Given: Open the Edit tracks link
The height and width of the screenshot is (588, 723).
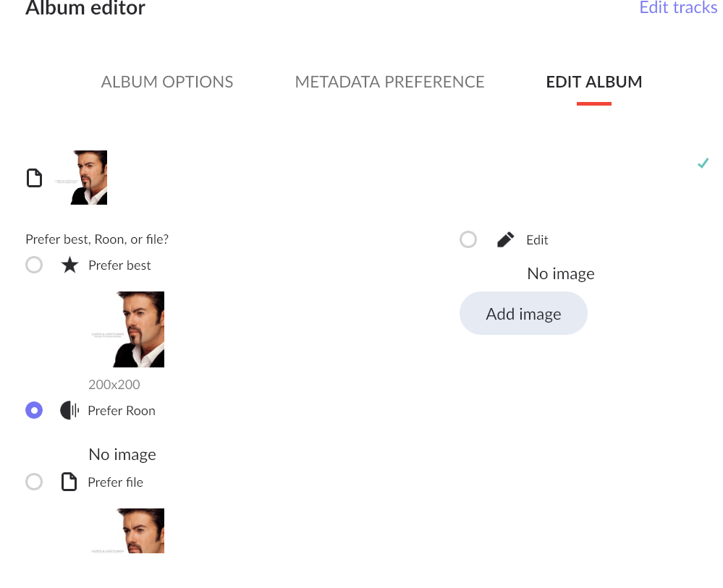Looking at the screenshot, I should click(x=678, y=8).
